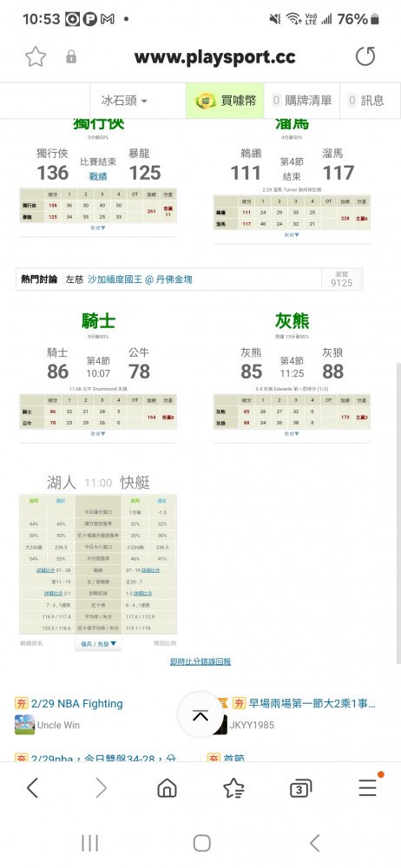Tap the bookmark star beside the address bar
401x868 pixels.
point(36,56)
